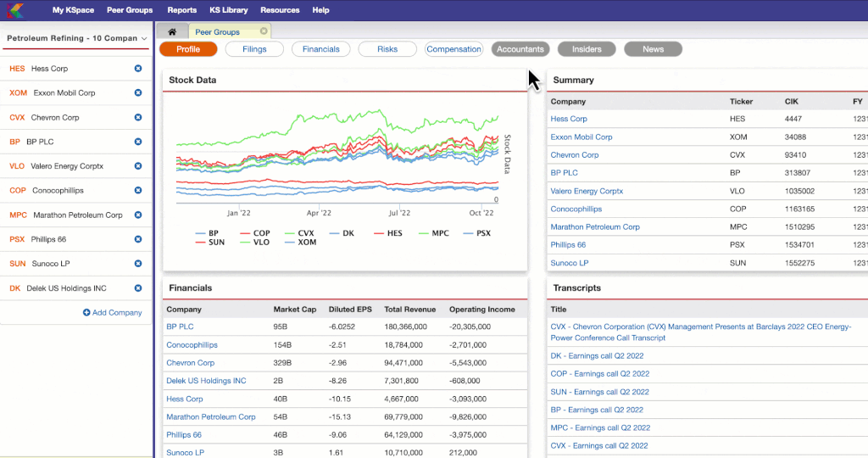Remove Sunoco LP from peer group
The height and width of the screenshot is (458, 868).
(138, 264)
